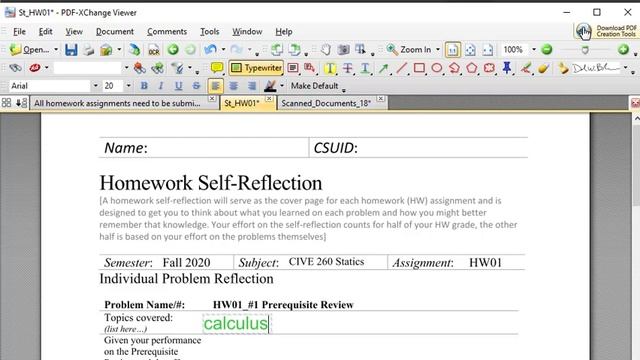Toggle Fit Page view mode
Image resolution: width=640 pixels, height=360 pixels.
point(470,50)
